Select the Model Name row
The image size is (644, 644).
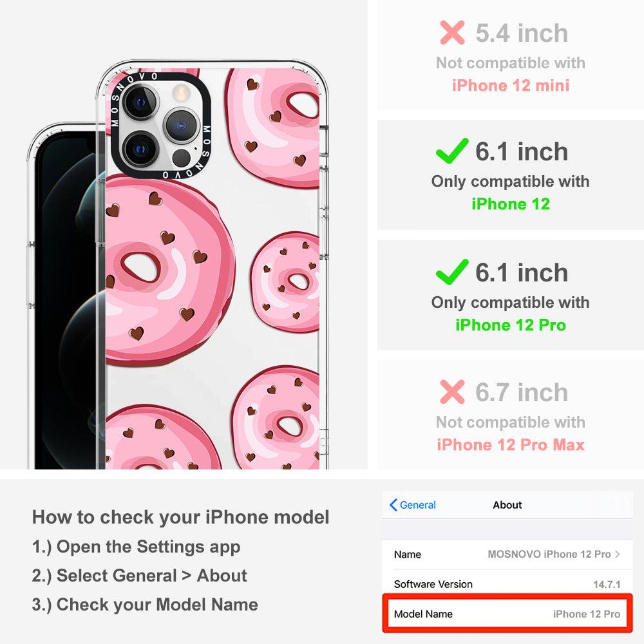click(507, 614)
